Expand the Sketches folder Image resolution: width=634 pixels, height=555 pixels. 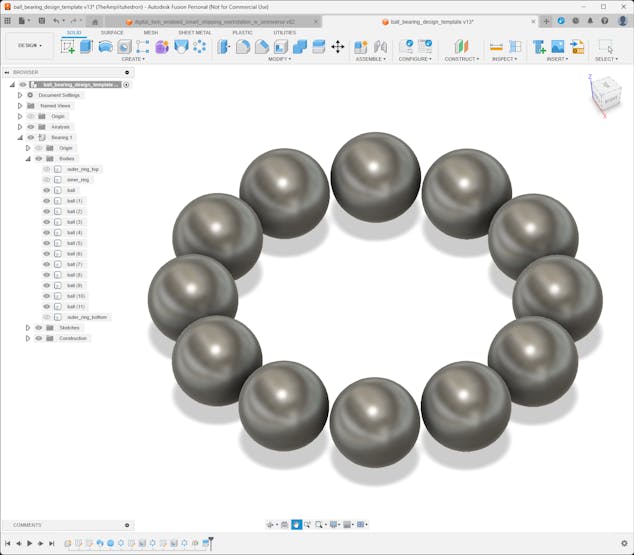click(28, 327)
